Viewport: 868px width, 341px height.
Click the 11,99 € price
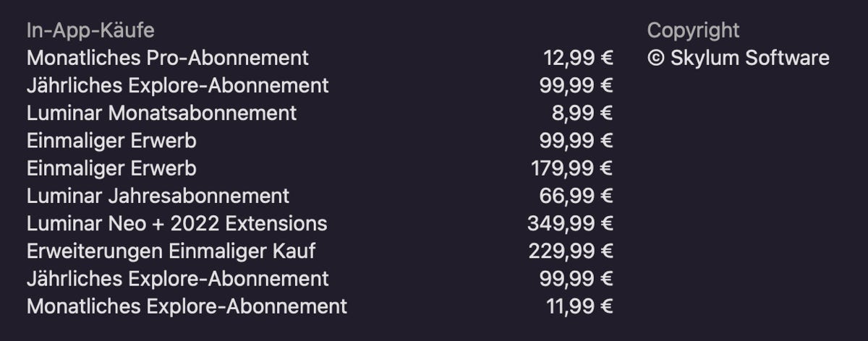[x=579, y=306]
